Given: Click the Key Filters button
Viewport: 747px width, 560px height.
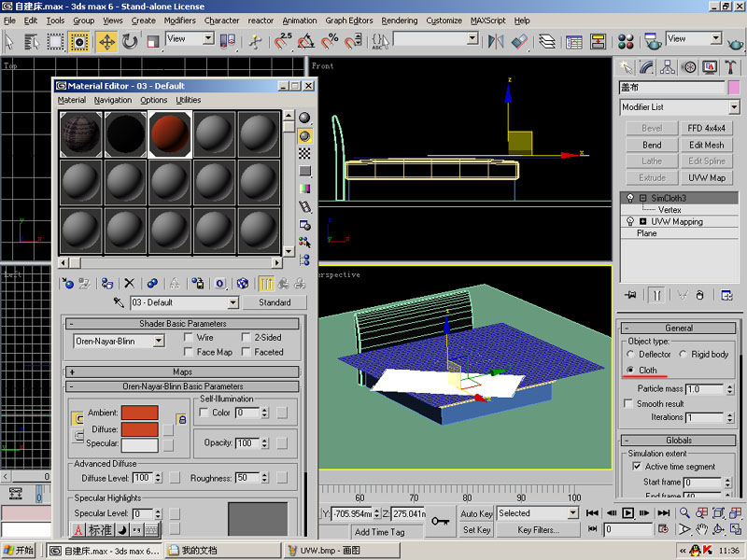Looking at the screenshot, I should [x=539, y=529].
